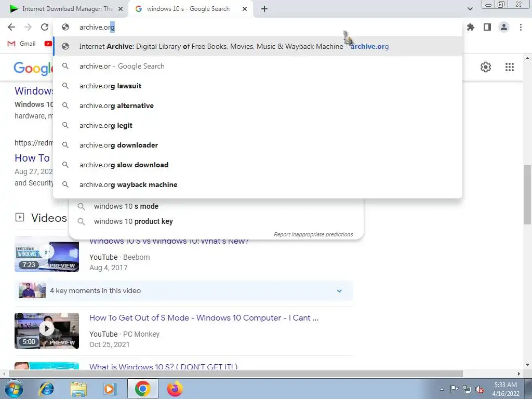Pick windows 10 product key suggestion
Viewport: 532px width, 399px height.
click(x=216, y=221)
